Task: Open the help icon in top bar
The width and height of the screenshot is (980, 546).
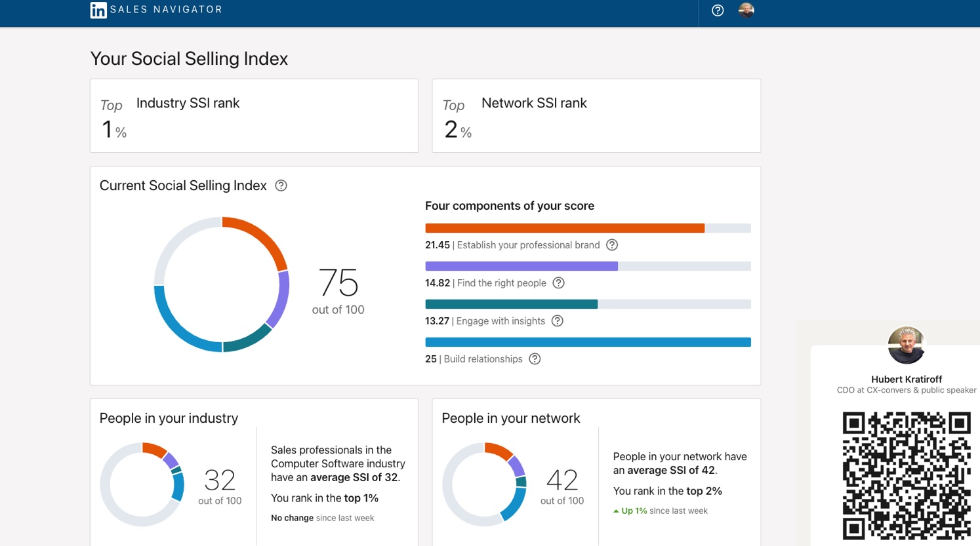Action: 718,10
